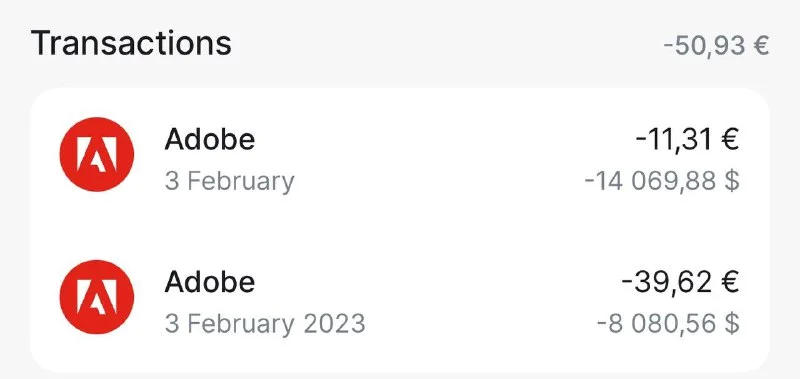This screenshot has width=800, height=379.
Task: Open the Adobe transaction of -39,62 €
Action: click(x=399, y=302)
